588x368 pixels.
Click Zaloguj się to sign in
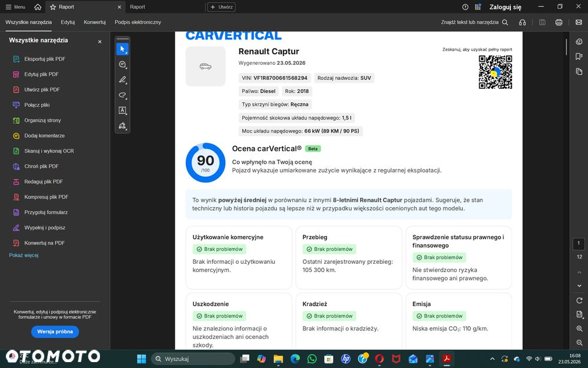pos(505,6)
